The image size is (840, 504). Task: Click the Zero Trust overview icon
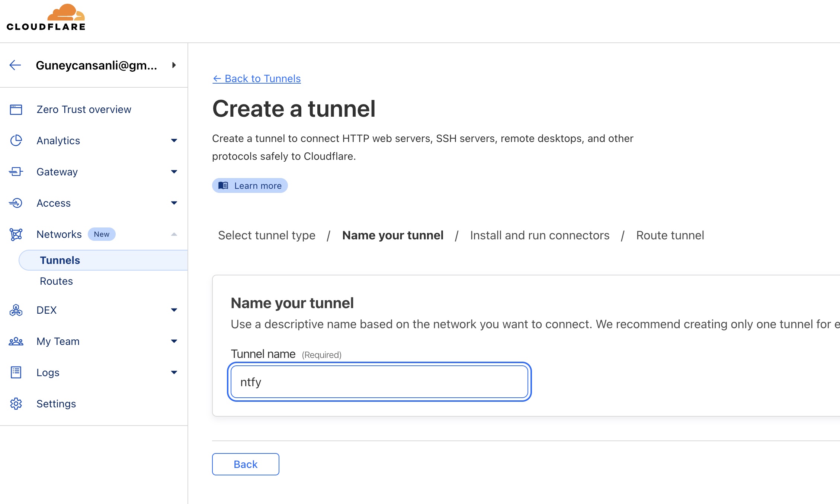(x=16, y=110)
